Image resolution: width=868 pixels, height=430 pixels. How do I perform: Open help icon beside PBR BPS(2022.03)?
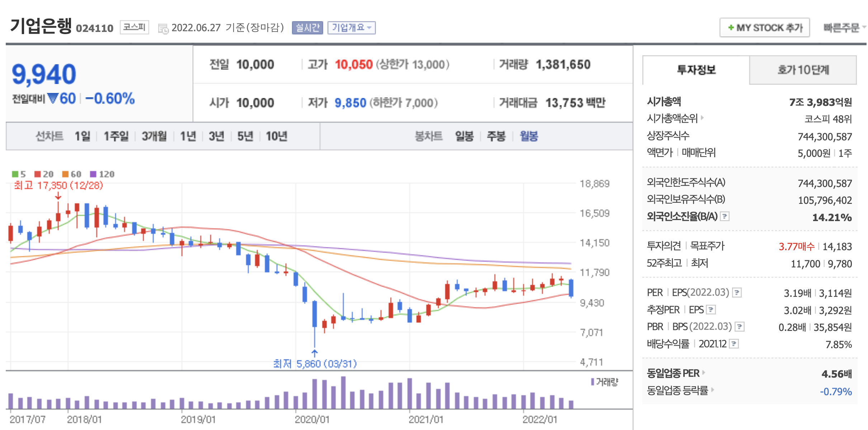[x=740, y=327]
